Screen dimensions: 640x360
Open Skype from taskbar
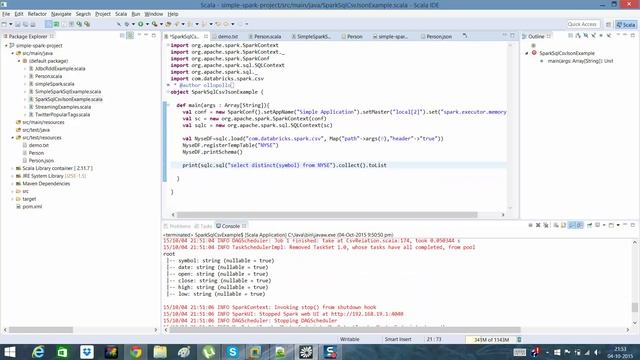click(233, 352)
